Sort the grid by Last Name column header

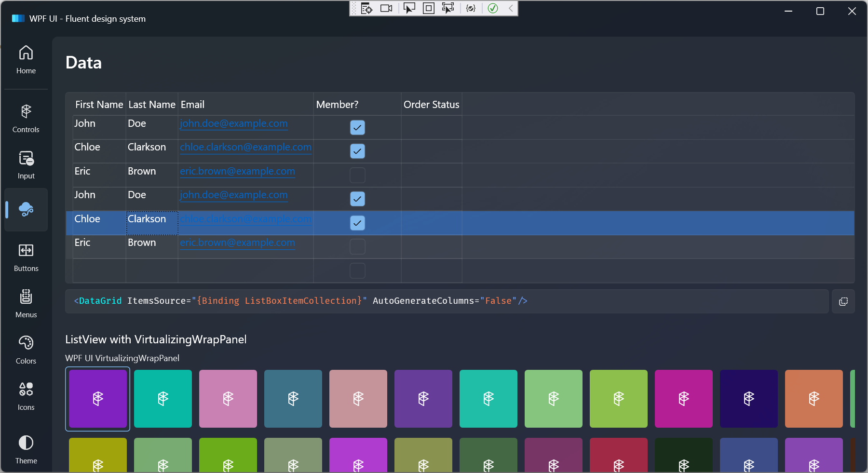(x=152, y=104)
